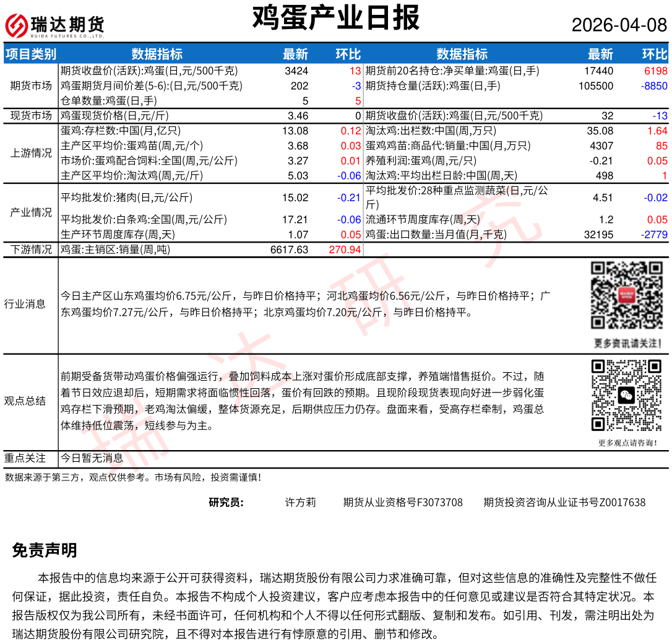Image resolution: width=672 pixels, height=642 pixels.
Task: Click the 更多观点请咨询 caption
Action: coord(627,443)
